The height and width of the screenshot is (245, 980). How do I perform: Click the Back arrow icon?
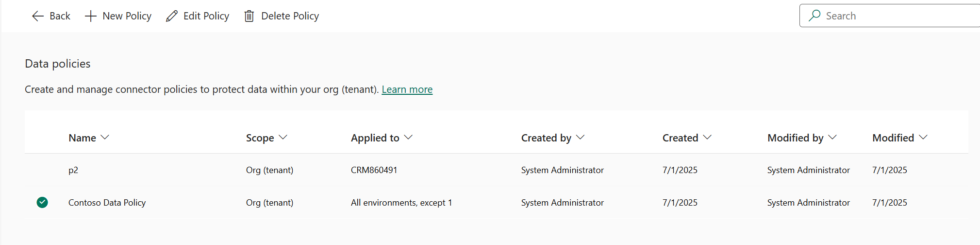click(x=38, y=16)
